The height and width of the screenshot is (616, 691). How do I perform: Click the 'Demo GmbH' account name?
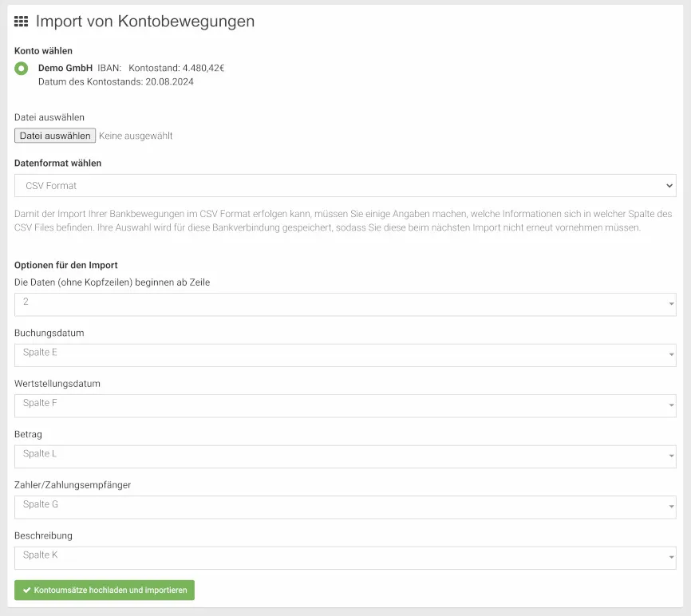[65, 68]
